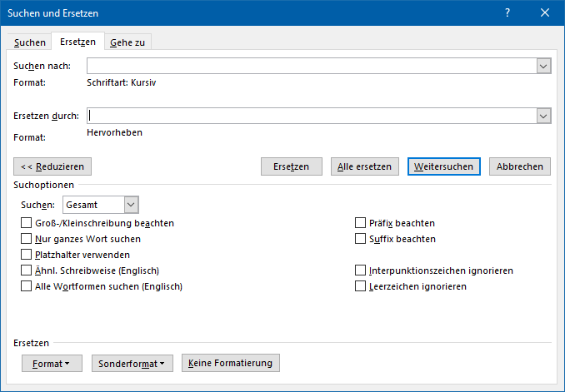Open the Suchen direction dropdown Gesamt
Viewport: 565px width, 392px height.
point(101,205)
